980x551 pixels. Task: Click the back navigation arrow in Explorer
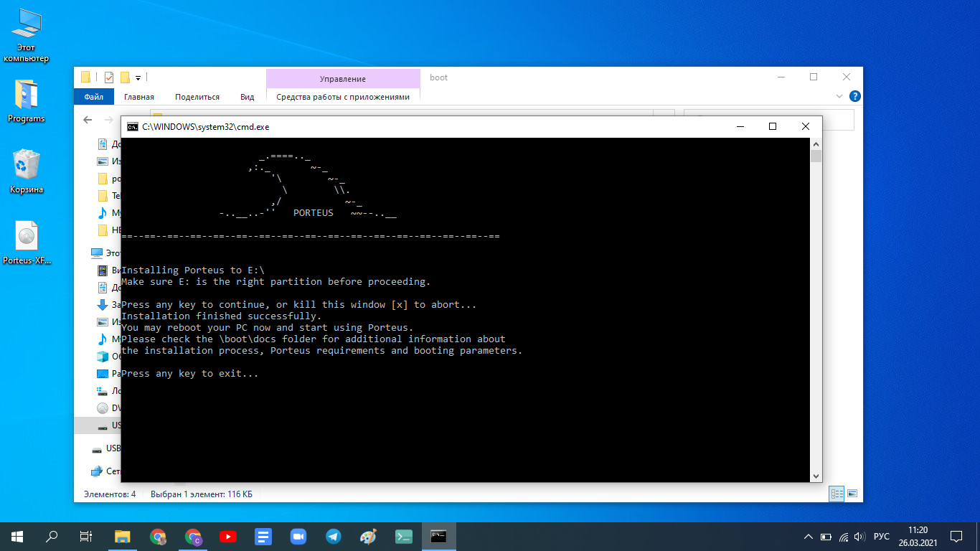pyautogui.click(x=88, y=120)
